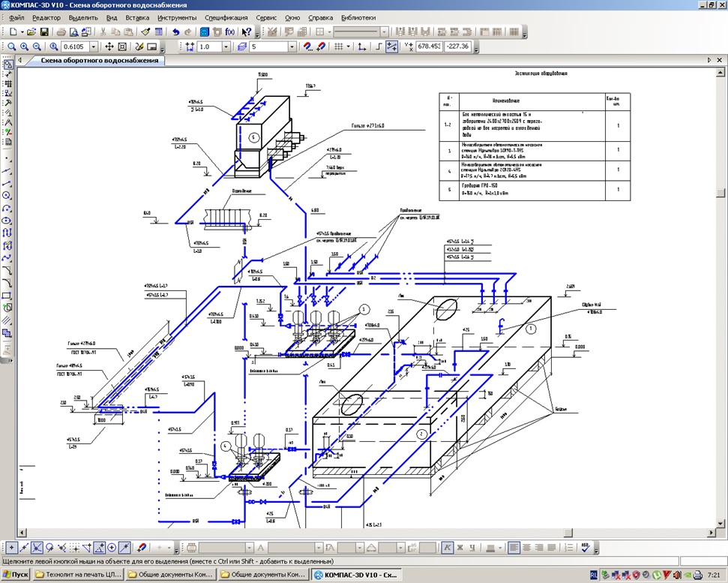The image size is (728, 583).
Task: Switch to the KOMПAC-3D V10 taskbar button
Action: coord(356,575)
